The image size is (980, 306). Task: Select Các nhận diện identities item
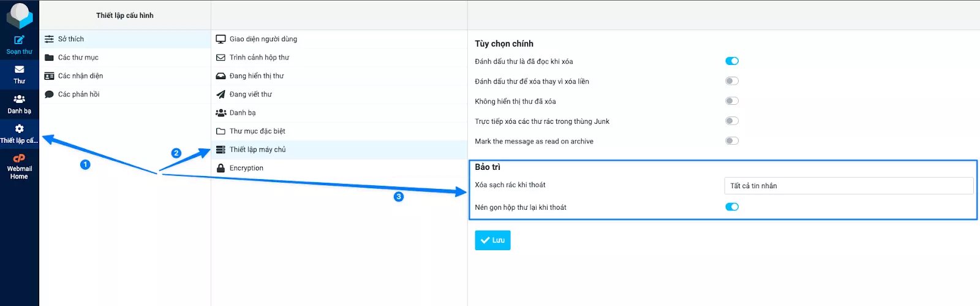click(80, 76)
